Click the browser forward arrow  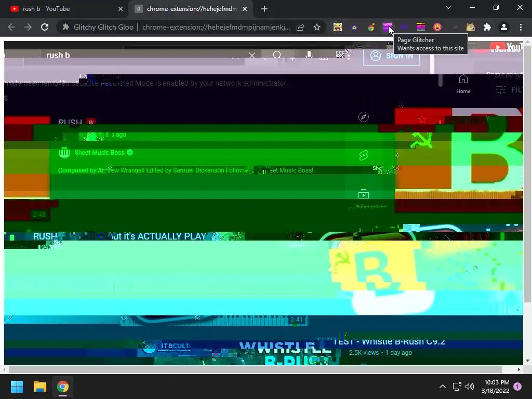coord(28,27)
